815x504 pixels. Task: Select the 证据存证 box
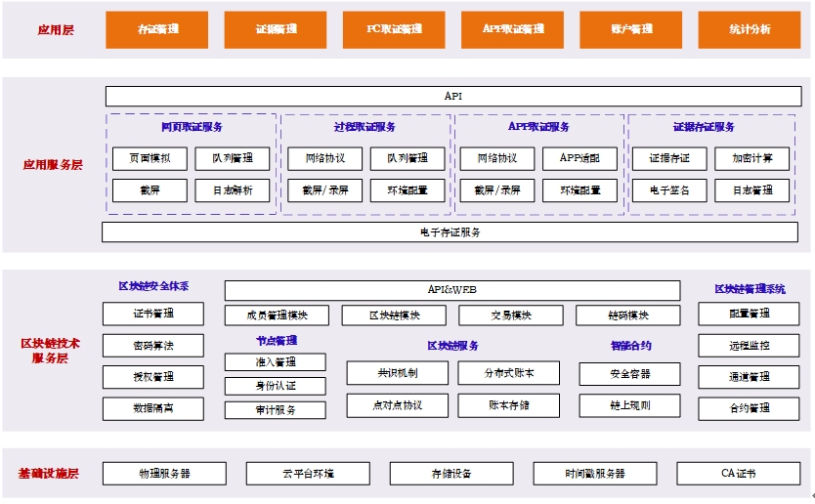tap(669, 158)
